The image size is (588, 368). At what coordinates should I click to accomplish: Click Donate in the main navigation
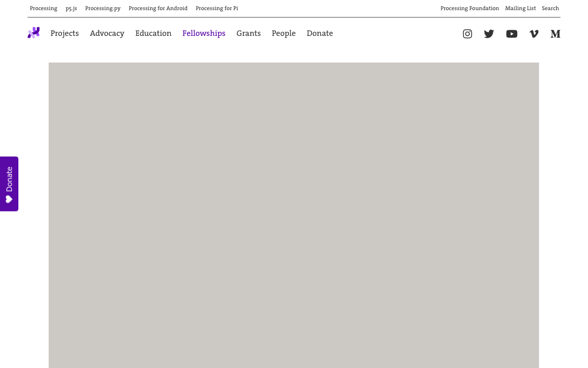pos(320,33)
